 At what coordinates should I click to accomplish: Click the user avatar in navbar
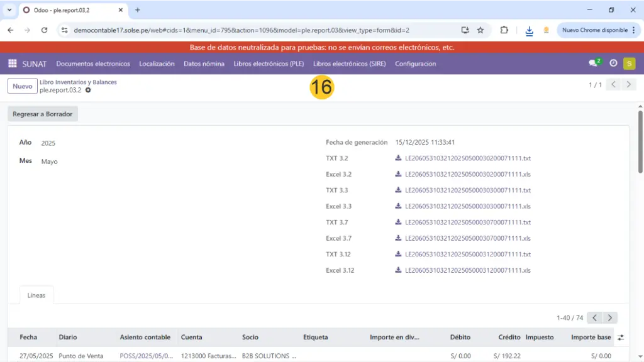tap(629, 63)
